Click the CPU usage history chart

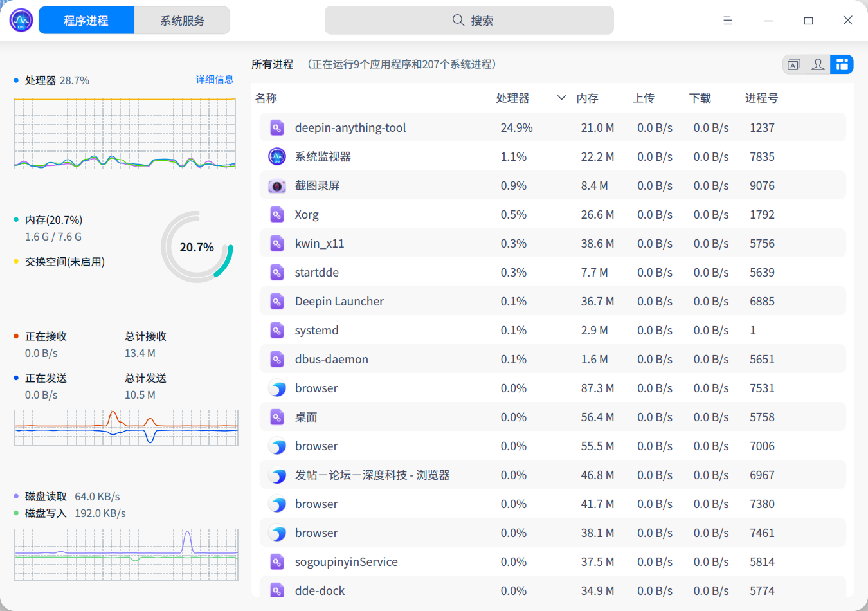[125, 133]
